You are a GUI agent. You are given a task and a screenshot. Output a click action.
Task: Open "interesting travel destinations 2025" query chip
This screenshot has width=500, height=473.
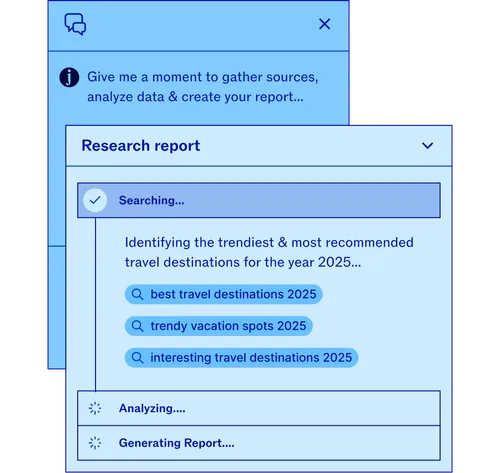pyautogui.click(x=241, y=358)
